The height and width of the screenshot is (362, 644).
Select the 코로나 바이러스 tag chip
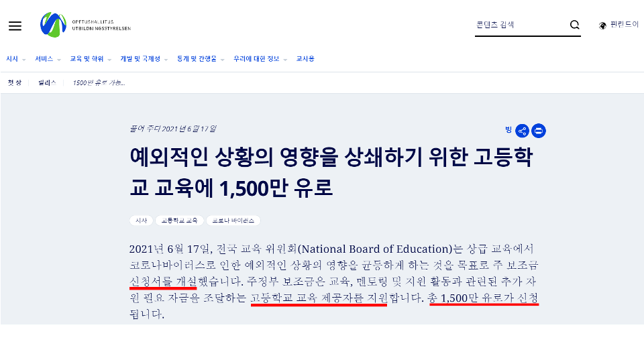click(x=233, y=220)
